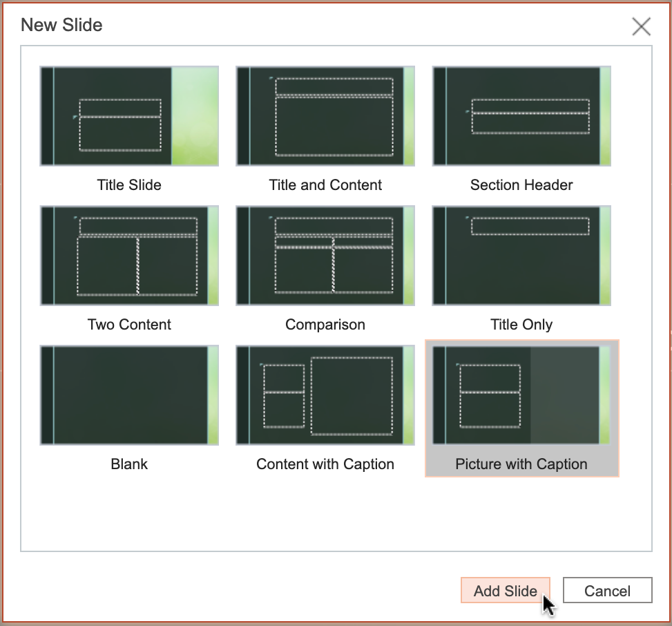Click the Title Slide text label

129,185
